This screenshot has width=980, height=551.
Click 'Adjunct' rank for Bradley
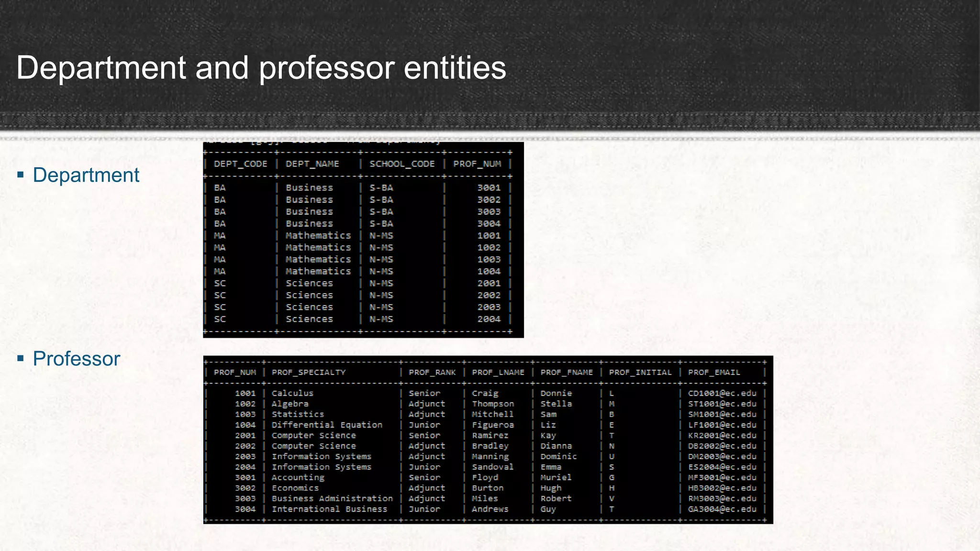click(x=427, y=446)
